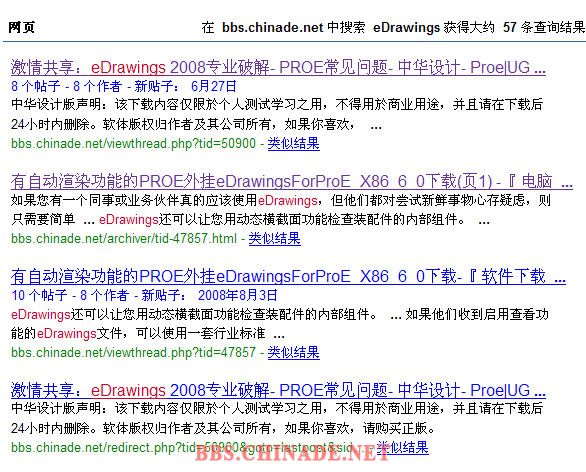Click the bbs.chinade.net site name in header
This screenshot has height=472, width=586.
point(272,27)
